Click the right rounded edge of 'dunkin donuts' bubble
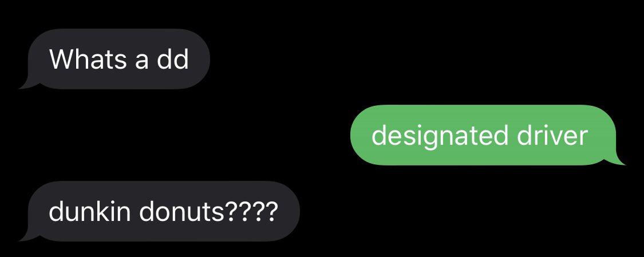 tap(291, 211)
